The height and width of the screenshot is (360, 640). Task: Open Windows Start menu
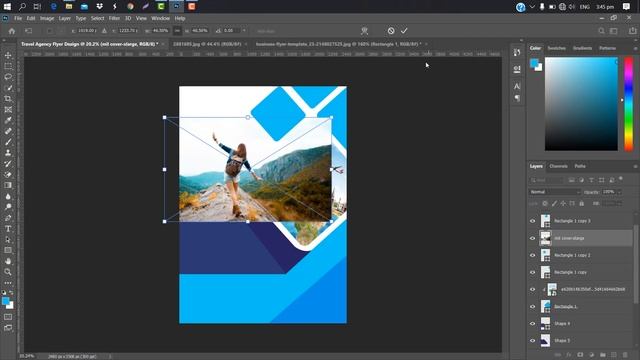point(7,7)
